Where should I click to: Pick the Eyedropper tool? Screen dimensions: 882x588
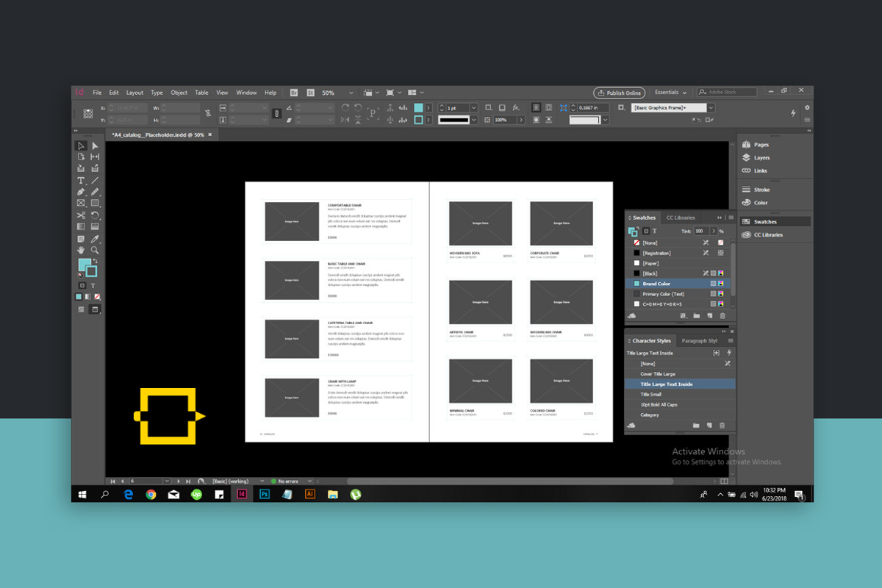[x=95, y=239]
